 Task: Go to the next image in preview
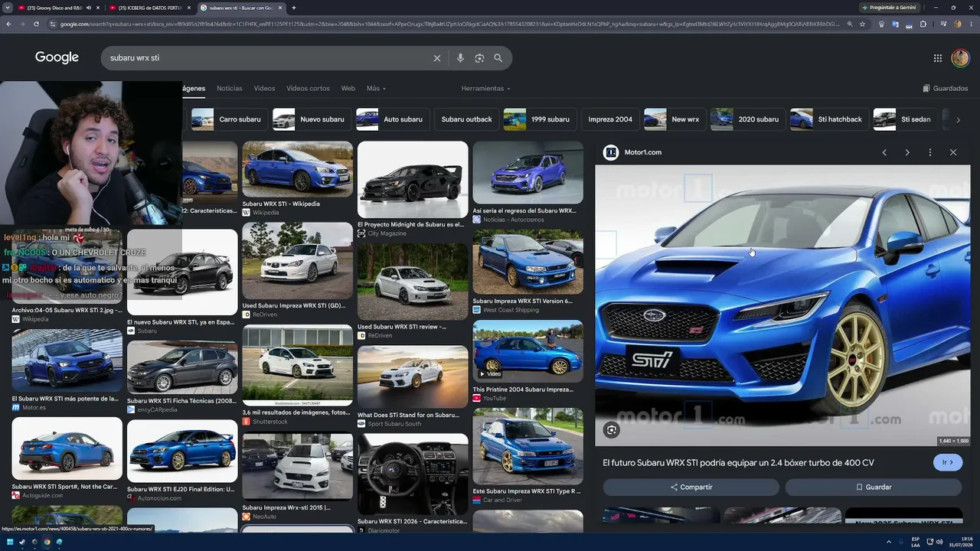tap(907, 152)
